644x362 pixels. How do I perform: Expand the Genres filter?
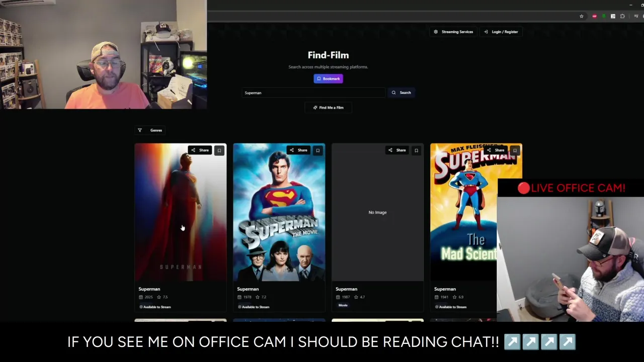coord(150,130)
